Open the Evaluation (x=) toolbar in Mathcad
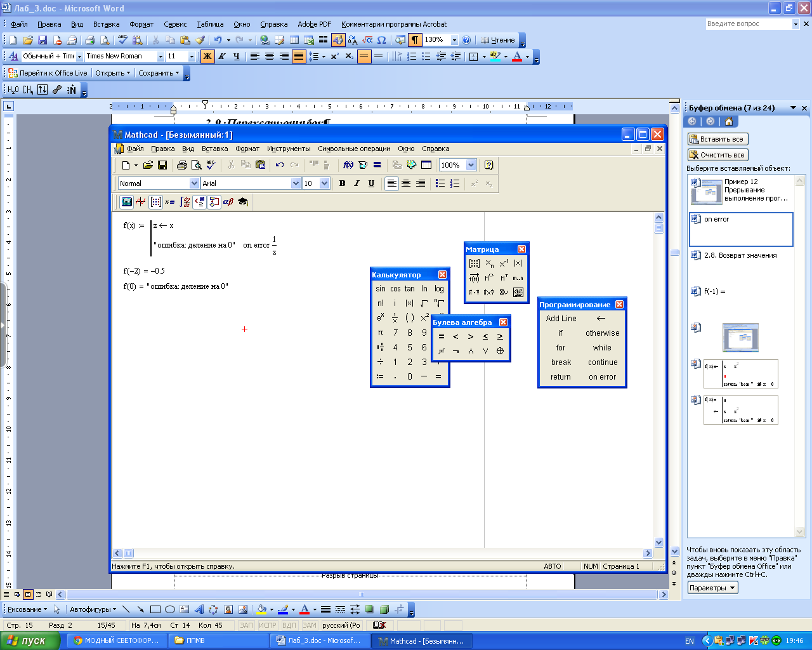Screen dimensions: 812x650 click(x=170, y=202)
